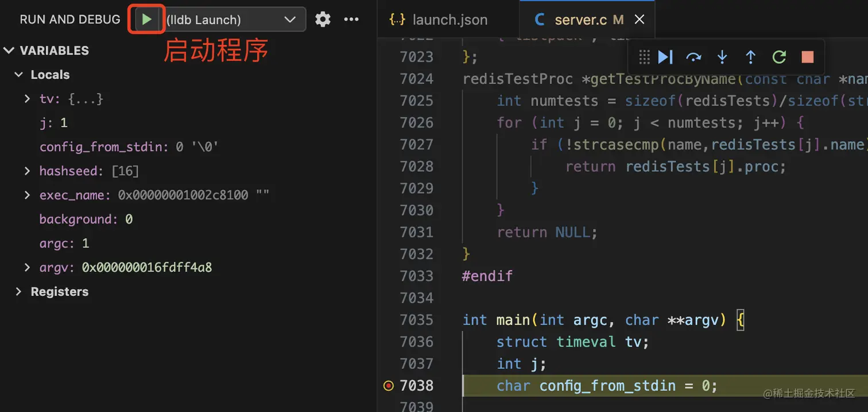Viewport: 868px width, 412px height.
Task: Expand the tv variable
Action: (27, 99)
